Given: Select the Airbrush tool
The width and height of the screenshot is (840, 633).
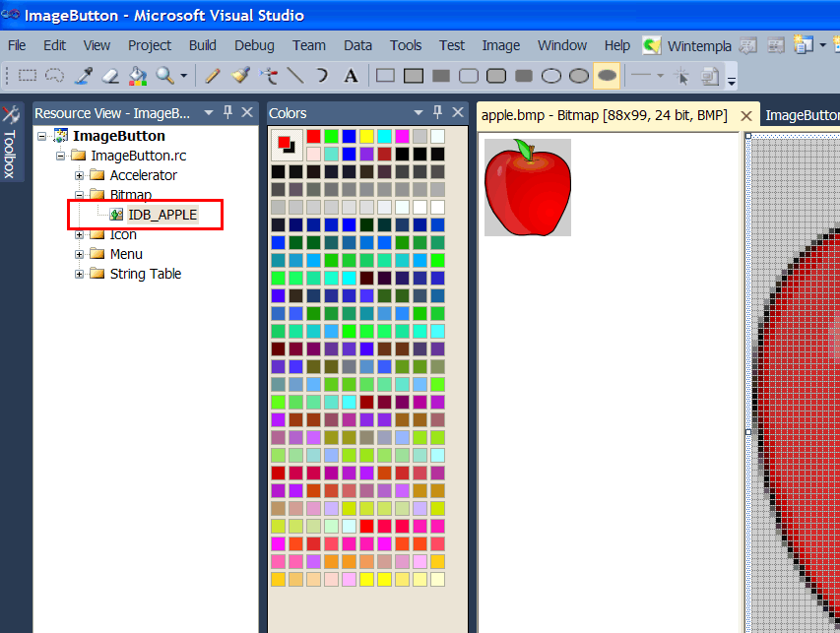Looking at the screenshot, I should (x=269, y=76).
